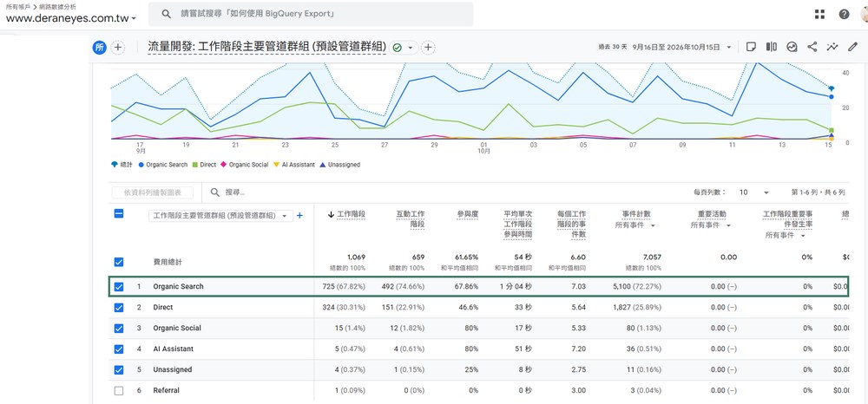Toggle Organic Search series in chart legend
The width and height of the screenshot is (868, 404).
click(x=163, y=165)
